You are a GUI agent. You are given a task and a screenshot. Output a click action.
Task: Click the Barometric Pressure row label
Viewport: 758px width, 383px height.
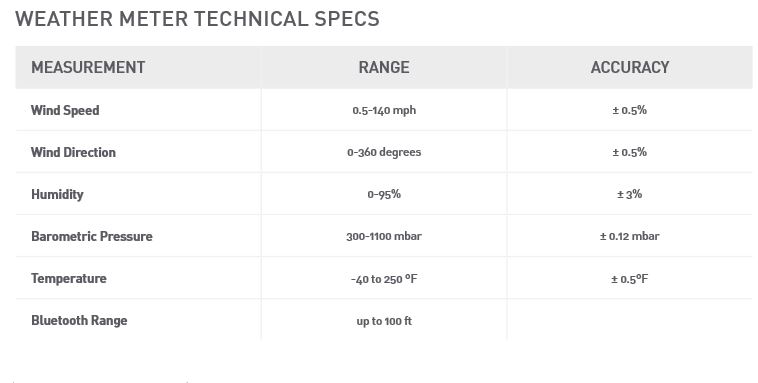click(x=92, y=236)
